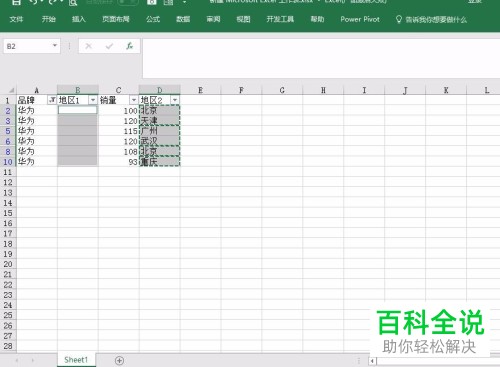This screenshot has width=500, height=367.
Task: Click the 华为 cell in row 10
Action: click(37, 162)
